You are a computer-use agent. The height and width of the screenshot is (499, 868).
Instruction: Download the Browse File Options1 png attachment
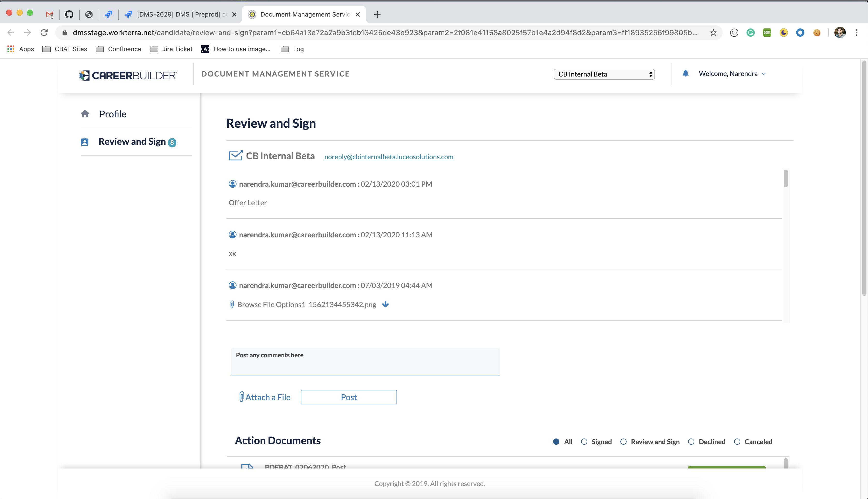click(385, 304)
